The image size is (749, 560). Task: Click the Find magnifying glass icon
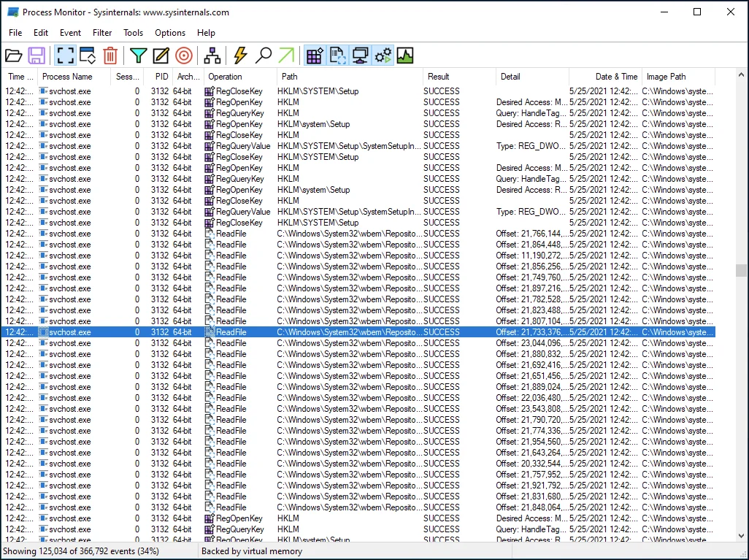(x=264, y=56)
